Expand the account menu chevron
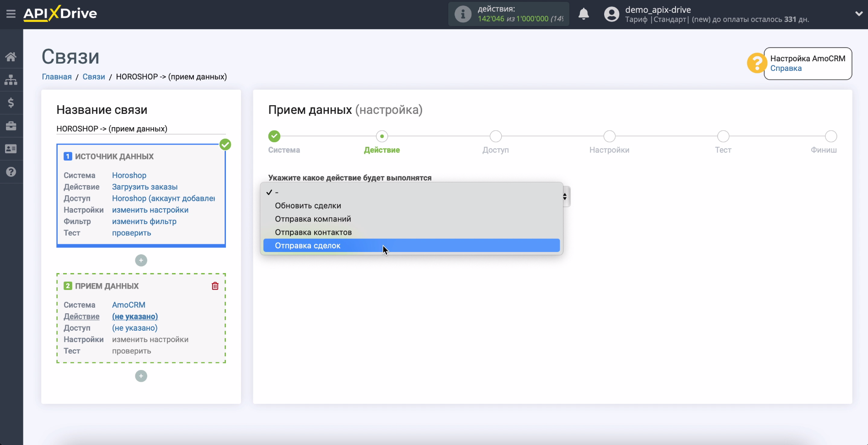Viewport: 868px width, 445px height. 858,14
